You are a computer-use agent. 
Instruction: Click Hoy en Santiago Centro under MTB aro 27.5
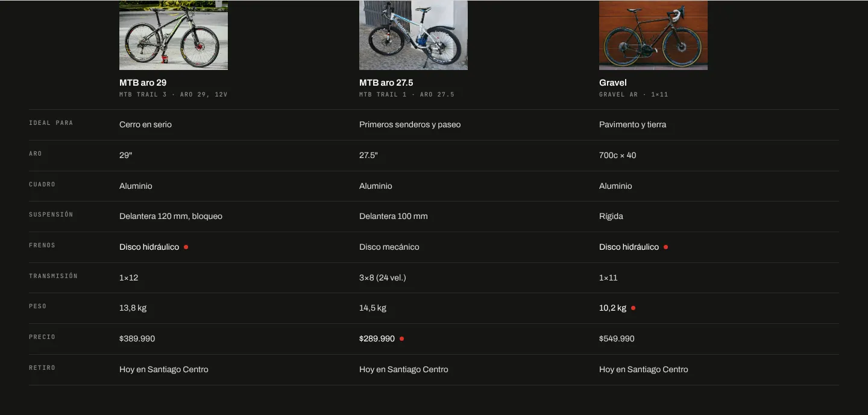click(404, 370)
